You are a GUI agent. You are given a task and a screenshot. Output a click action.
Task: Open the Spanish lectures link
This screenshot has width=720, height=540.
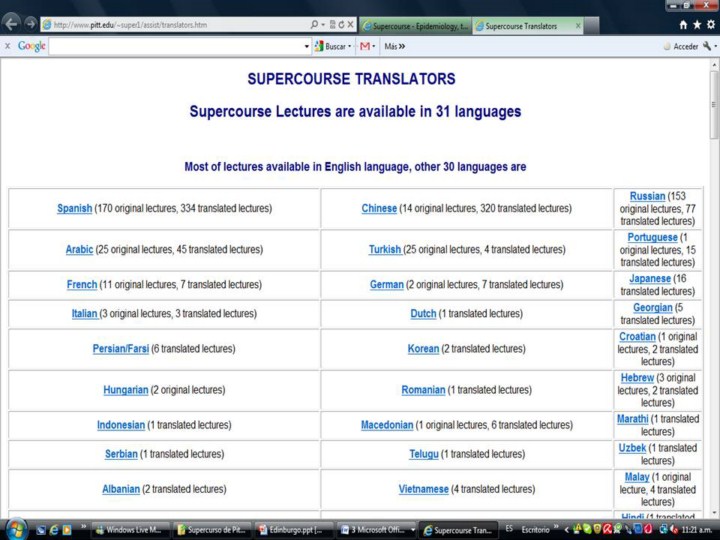click(x=74, y=209)
